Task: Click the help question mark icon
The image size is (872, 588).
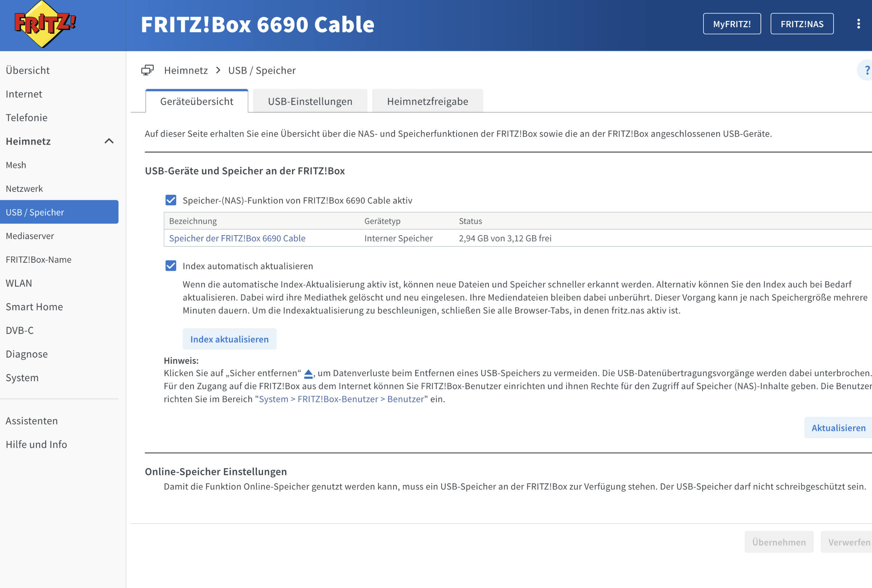Action: coord(867,70)
